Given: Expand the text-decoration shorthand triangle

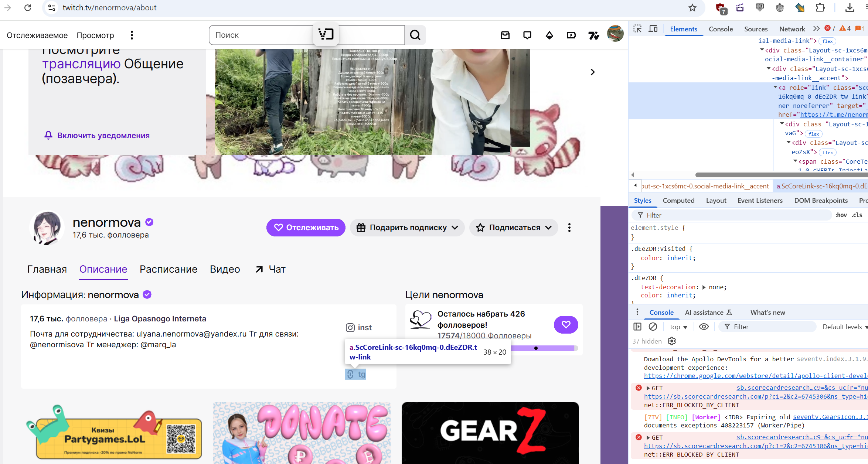Looking at the screenshot, I should point(704,287).
